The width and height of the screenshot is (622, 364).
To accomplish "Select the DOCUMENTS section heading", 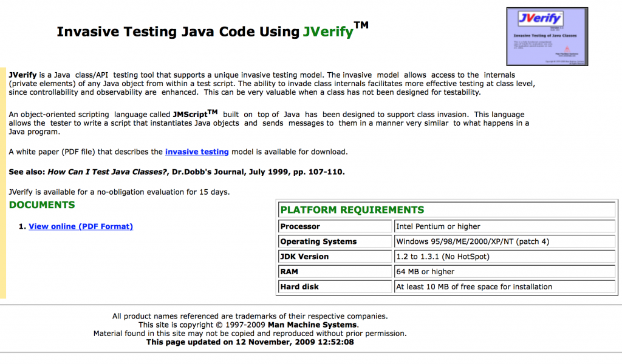I will (x=42, y=205).
